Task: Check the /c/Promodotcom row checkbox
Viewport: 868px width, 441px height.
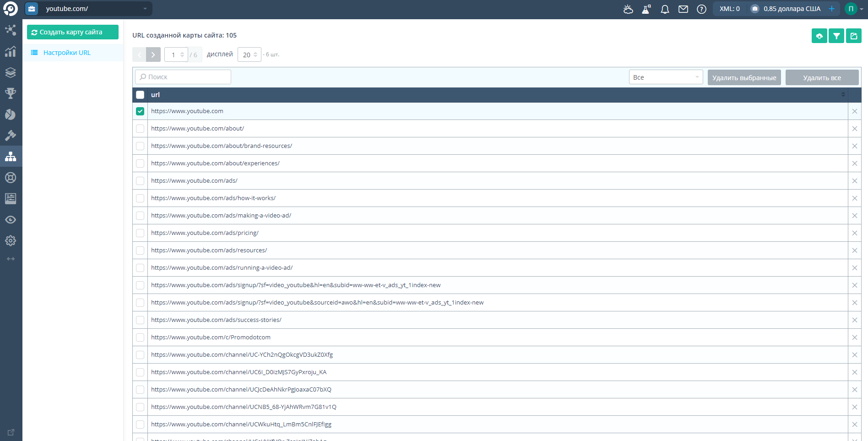Action: [x=140, y=338]
